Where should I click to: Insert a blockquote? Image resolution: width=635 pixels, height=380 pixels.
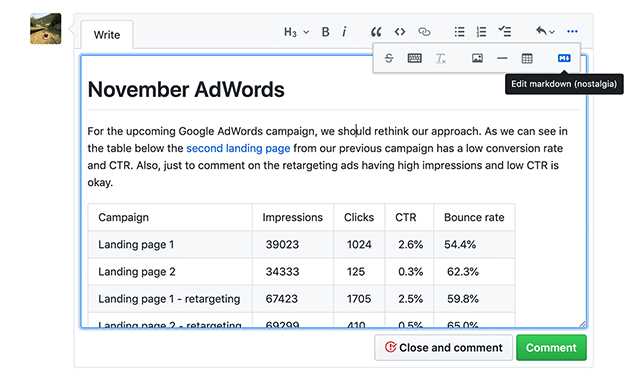point(376,32)
